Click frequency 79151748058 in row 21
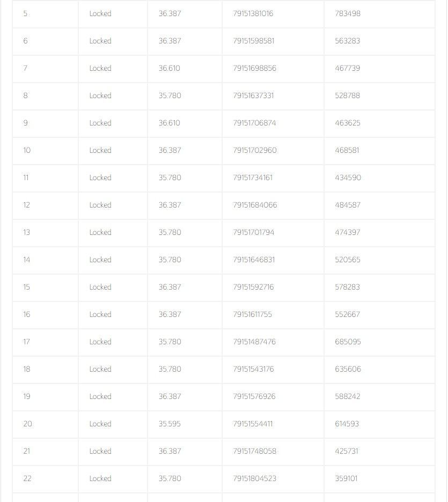Image resolution: width=448 pixels, height=502 pixels. point(254,452)
